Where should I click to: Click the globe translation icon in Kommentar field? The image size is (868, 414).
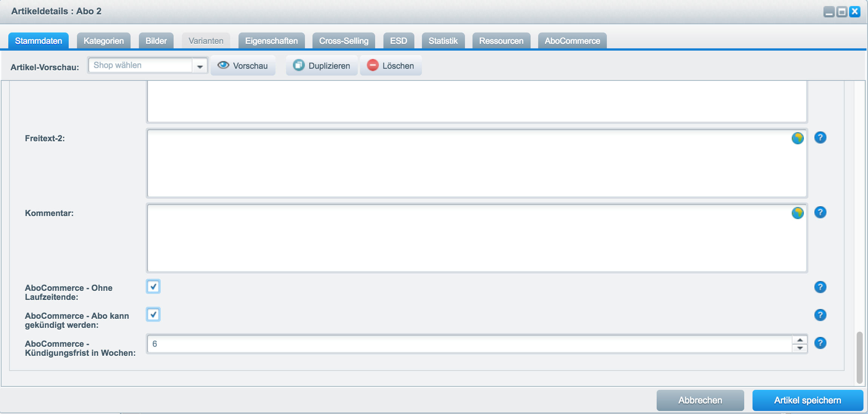[x=797, y=213]
